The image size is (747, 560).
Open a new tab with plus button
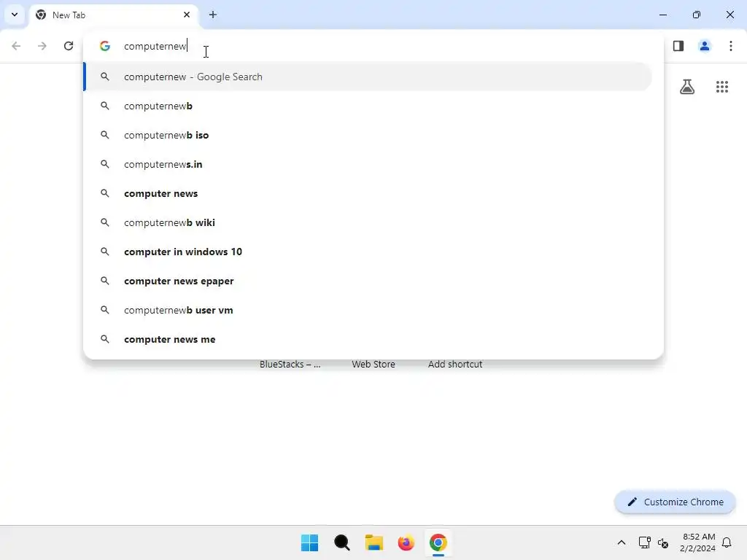213,15
